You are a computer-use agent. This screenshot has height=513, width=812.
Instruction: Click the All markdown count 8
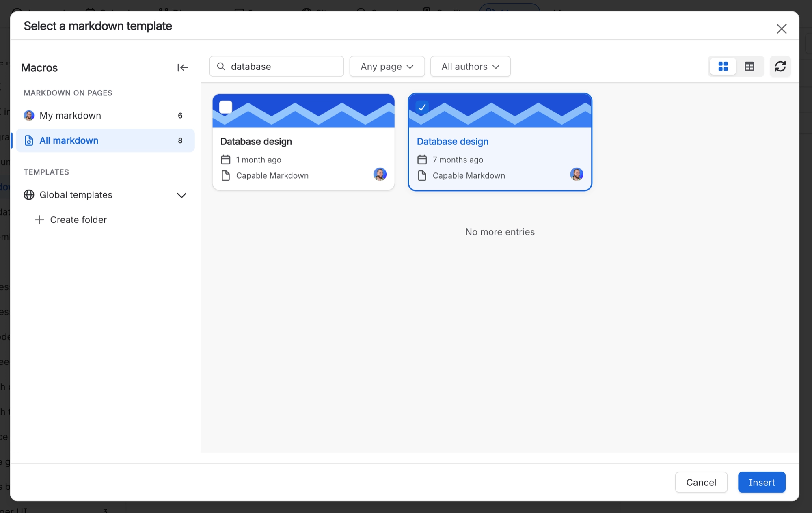coord(180,140)
